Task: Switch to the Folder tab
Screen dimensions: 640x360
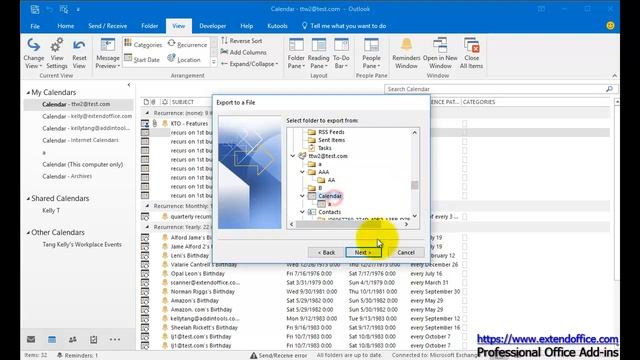Action: 150,26
